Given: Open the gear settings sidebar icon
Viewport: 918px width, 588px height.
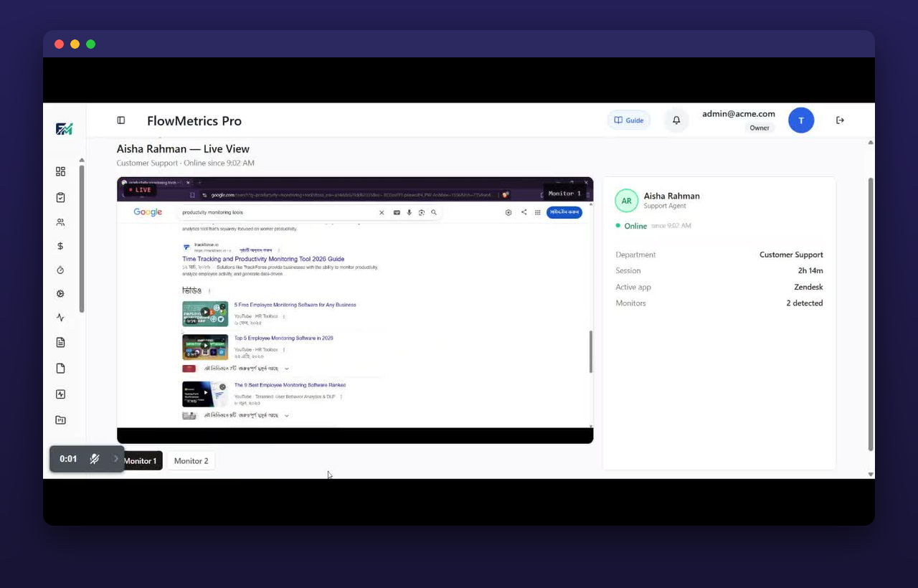Looking at the screenshot, I should (x=60, y=293).
